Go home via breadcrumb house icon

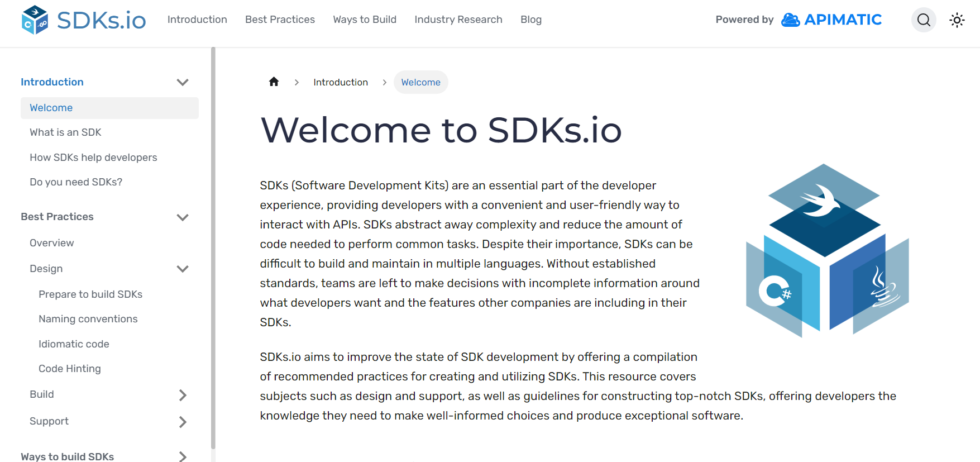tap(274, 82)
